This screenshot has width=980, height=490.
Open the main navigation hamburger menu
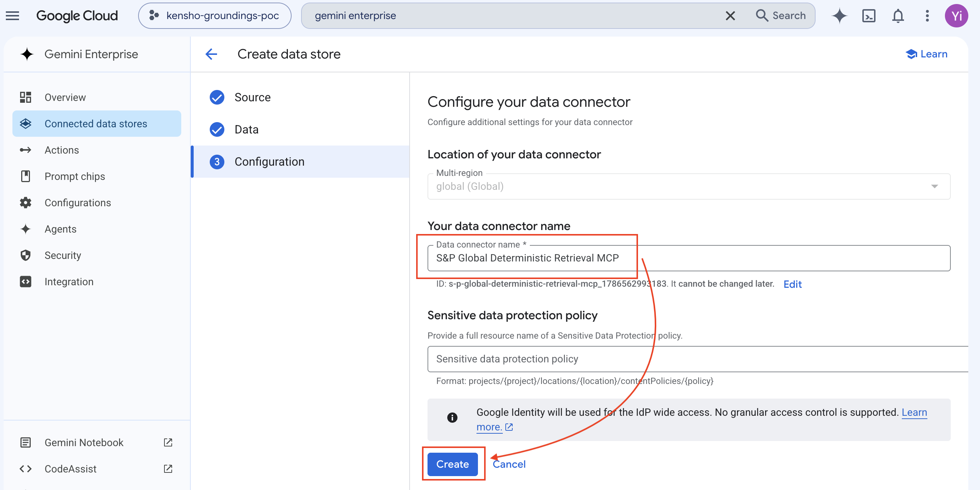coord(12,16)
